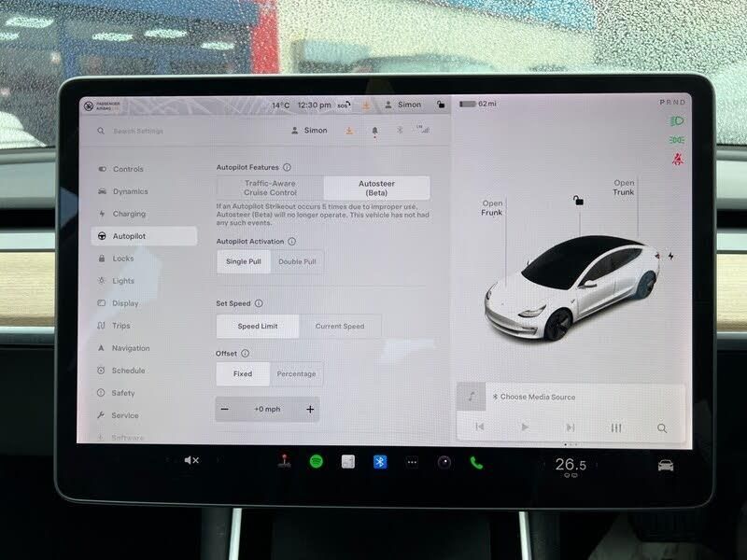This screenshot has height=560, width=747.
Task: Open car controls via car icon
Action: click(x=666, y=465)
